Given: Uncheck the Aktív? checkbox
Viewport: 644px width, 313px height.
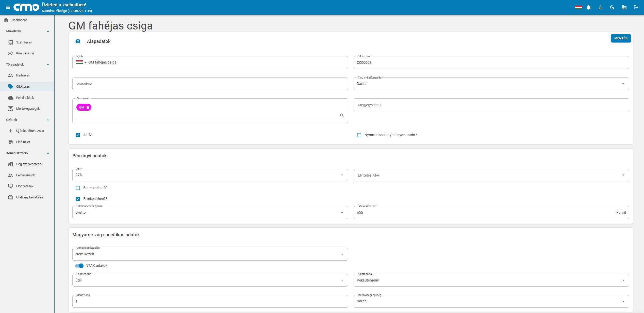Looking at the screenshot, I should tap(78, 135).
